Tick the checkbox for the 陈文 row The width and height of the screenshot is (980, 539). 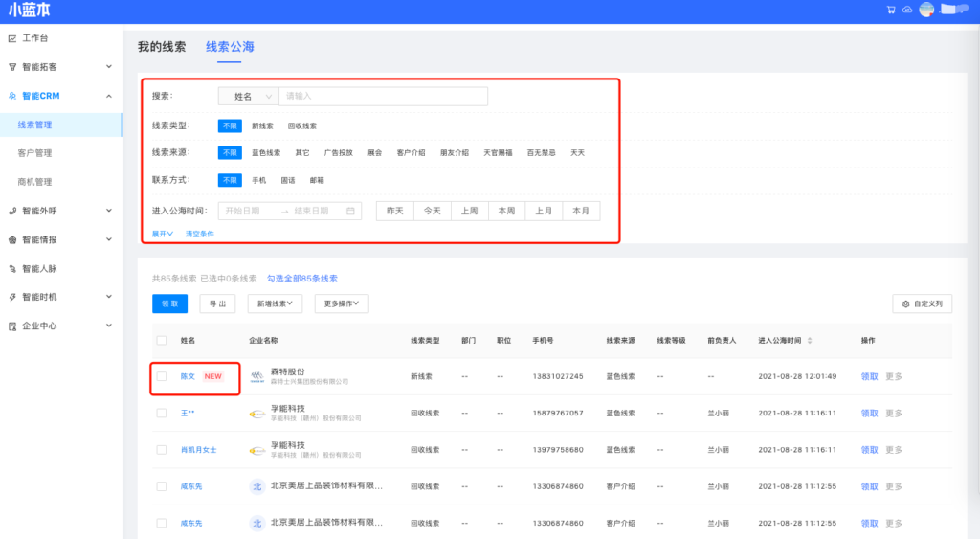pyautogui.click(x=161, y=377)
